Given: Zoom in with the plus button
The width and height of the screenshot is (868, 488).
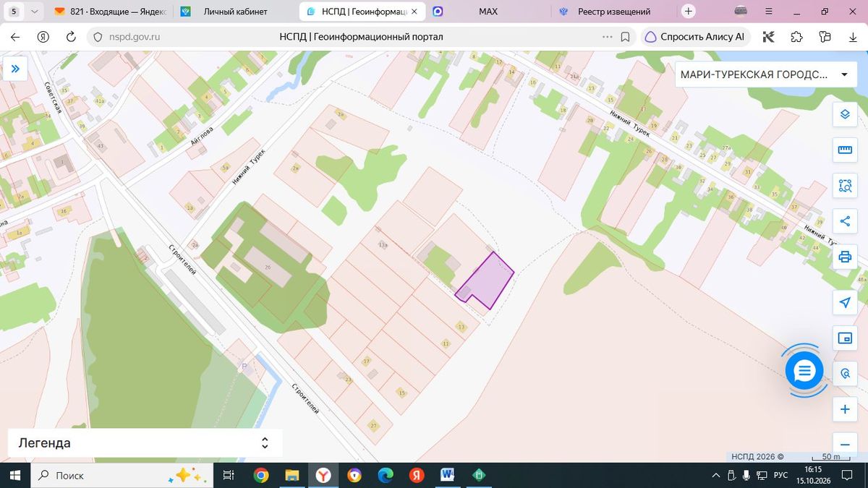Looking at the screenshot, I should (844, 410).
